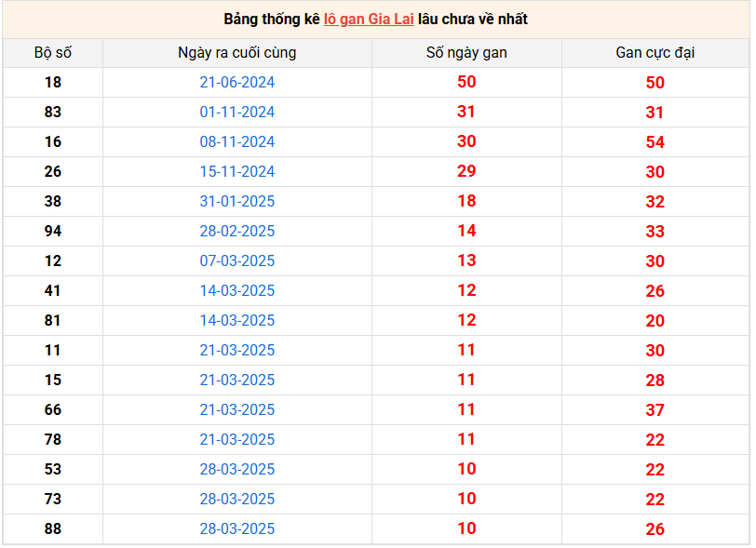Click the Số ngày gan value 29

click(x=466, y=171)
